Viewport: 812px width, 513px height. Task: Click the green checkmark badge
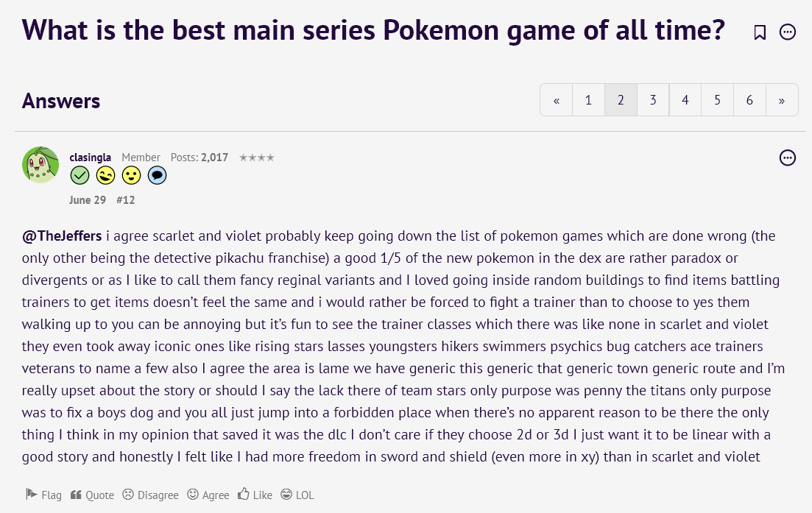[x=80, y=175]
